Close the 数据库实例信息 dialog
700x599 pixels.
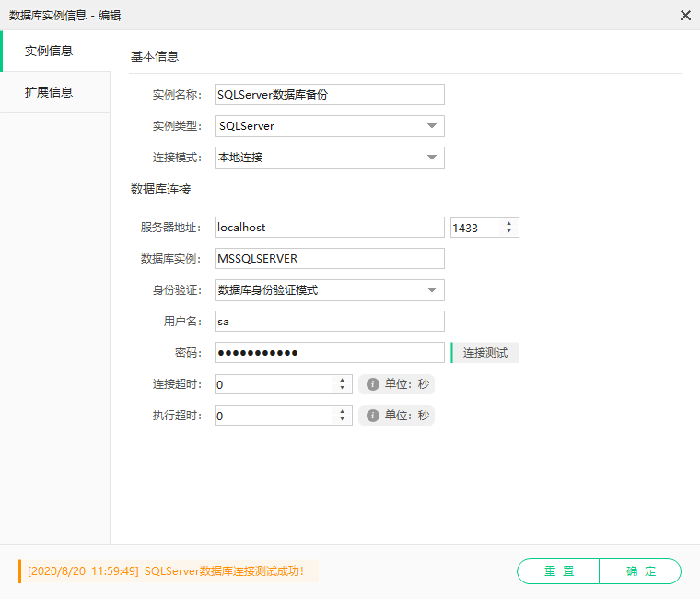(x=685, y=15)
